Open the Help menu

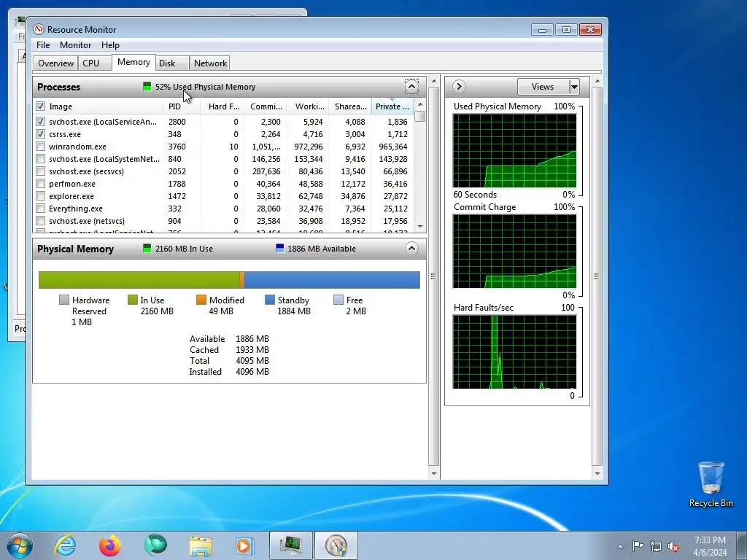(x=110, y=44)
